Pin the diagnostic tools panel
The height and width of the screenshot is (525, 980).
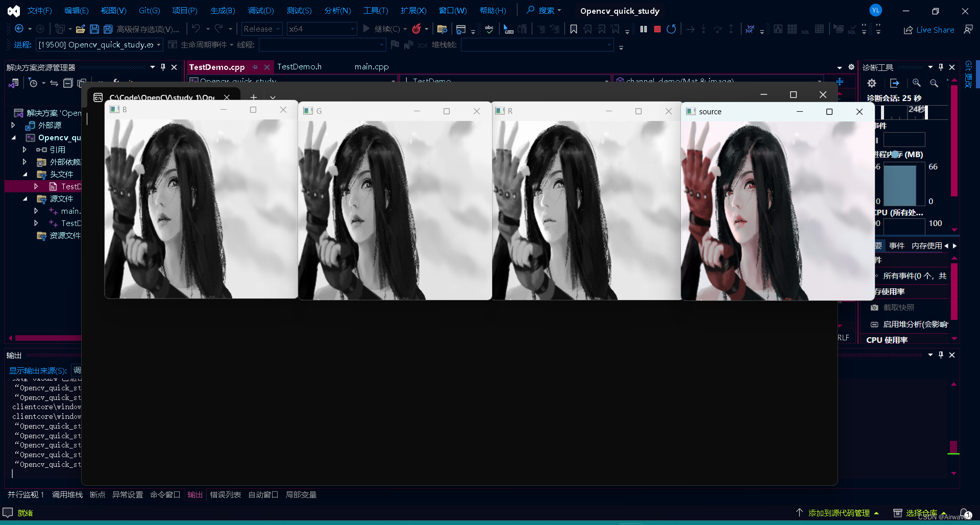pos(941,67)
